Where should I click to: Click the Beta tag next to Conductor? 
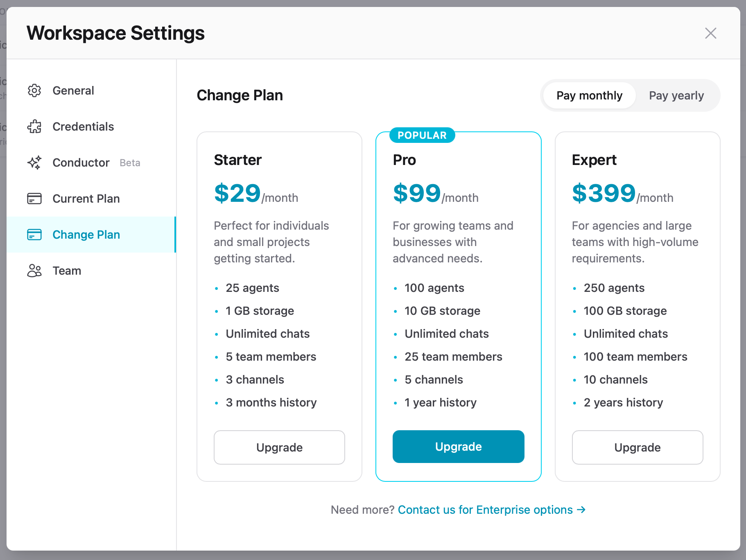click(x=129, y=163)
